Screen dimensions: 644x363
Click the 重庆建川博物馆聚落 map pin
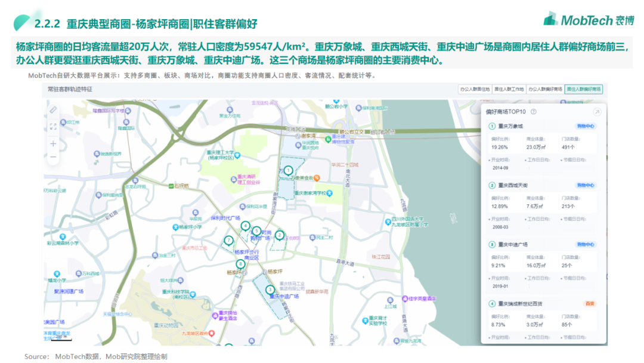coord(328,139)
